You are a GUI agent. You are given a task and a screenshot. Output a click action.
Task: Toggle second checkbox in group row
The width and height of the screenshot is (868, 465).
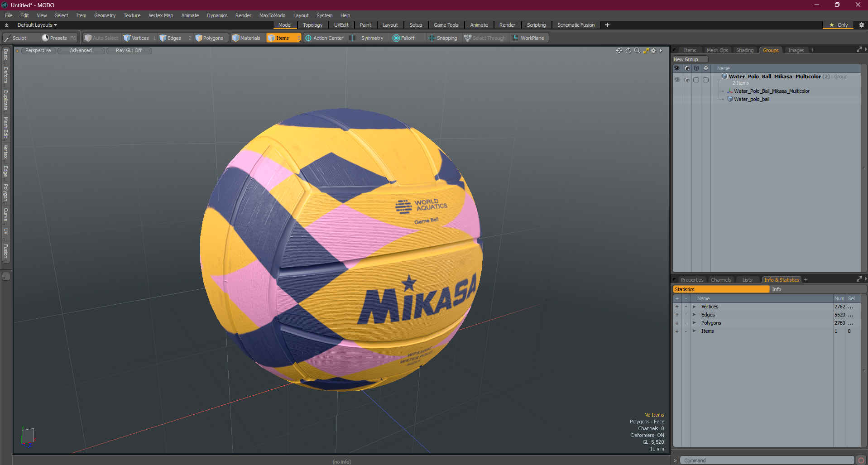705,80
